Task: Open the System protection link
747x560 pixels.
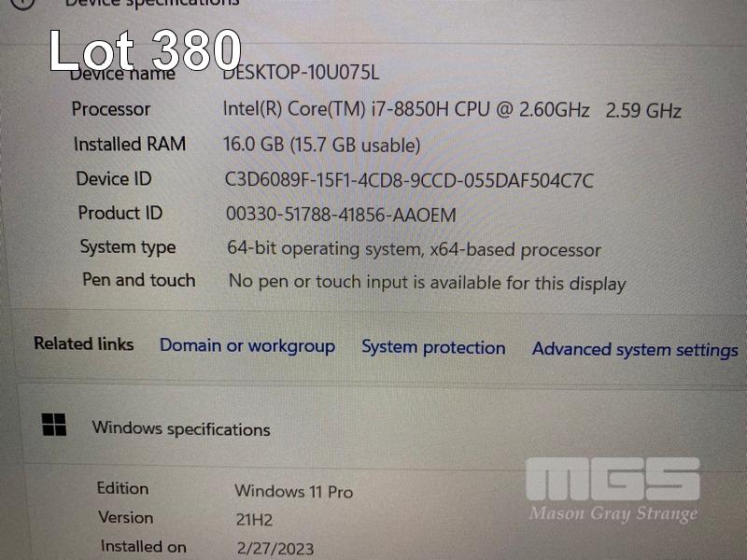Action: (x=433, y=347)
